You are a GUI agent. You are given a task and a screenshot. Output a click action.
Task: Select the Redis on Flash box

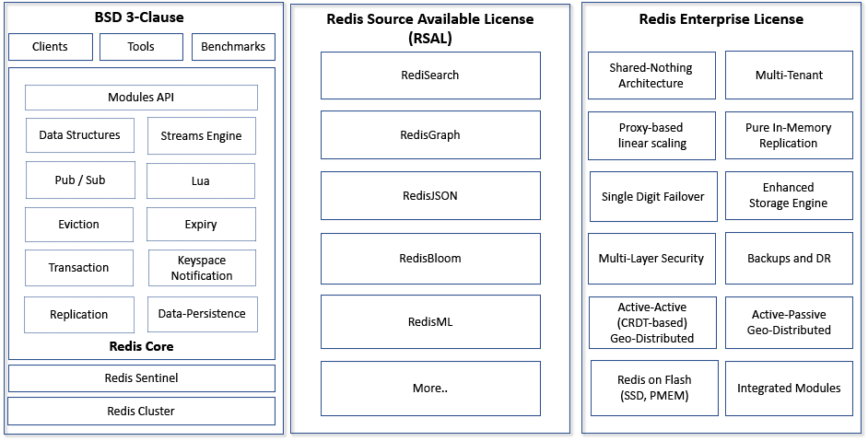pyautogui.click(x=654, y=388)
